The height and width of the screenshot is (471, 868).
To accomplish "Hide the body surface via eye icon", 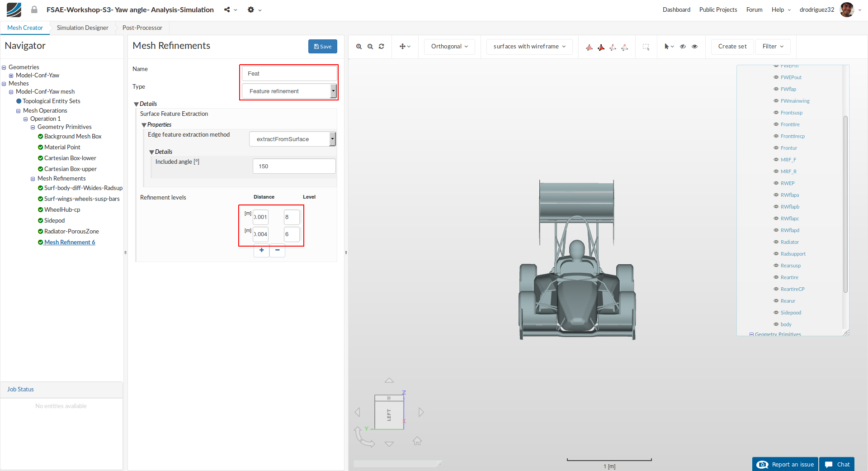I will [x=776, y=324].
